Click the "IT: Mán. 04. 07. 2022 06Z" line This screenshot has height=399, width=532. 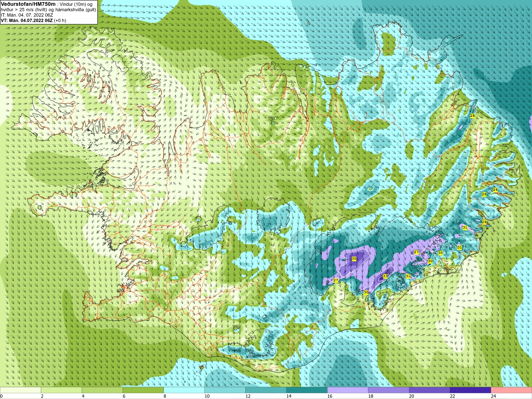click(x=27, y=15)
